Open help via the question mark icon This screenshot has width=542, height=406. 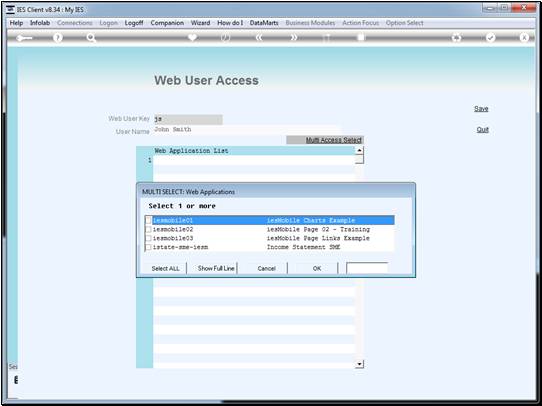58,38
